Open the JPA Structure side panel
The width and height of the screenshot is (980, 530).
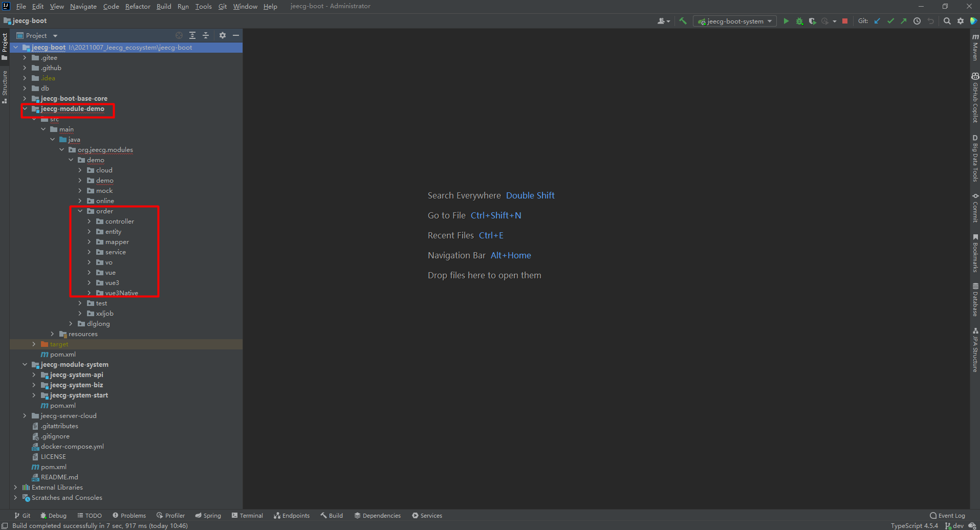975,350
